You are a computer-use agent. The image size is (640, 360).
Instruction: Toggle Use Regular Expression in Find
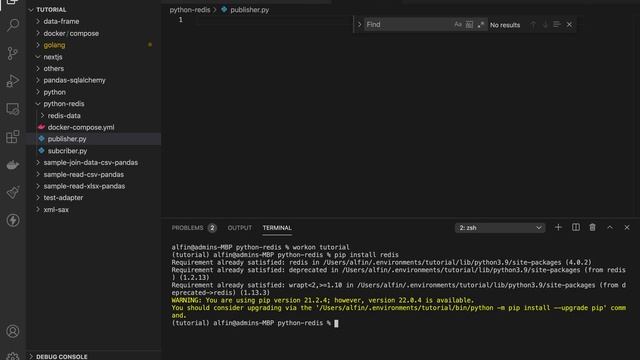tap(481, 24)
